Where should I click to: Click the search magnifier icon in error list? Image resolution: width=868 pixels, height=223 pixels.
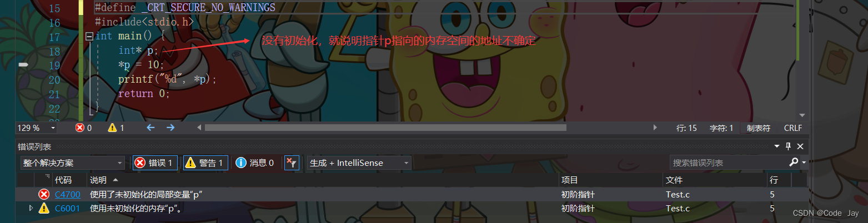tap(794, 163)
